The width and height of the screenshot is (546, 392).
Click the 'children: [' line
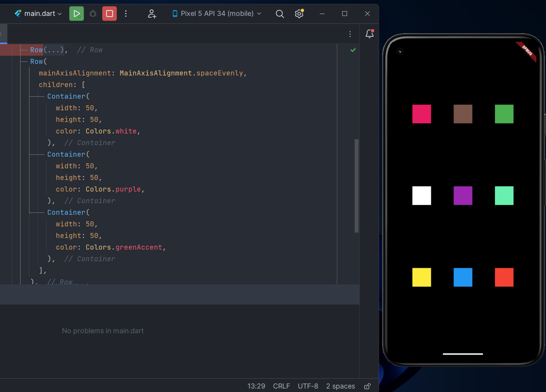click(x=62, y=85)
